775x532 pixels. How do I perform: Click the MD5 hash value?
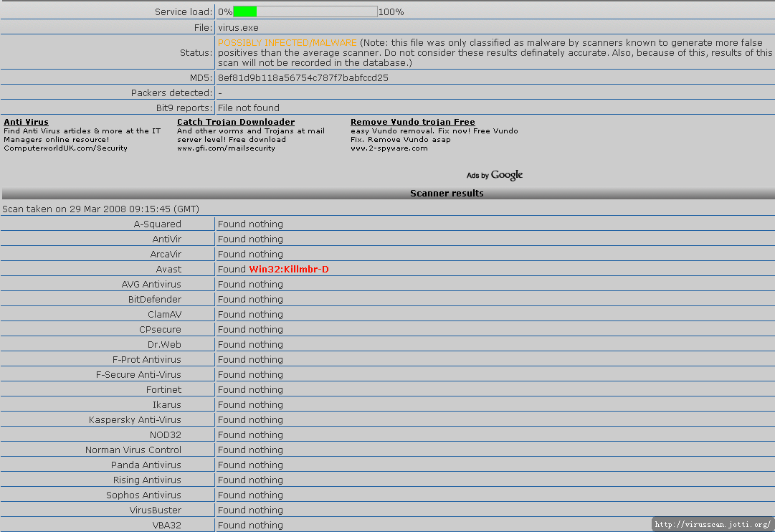(303, 77)
